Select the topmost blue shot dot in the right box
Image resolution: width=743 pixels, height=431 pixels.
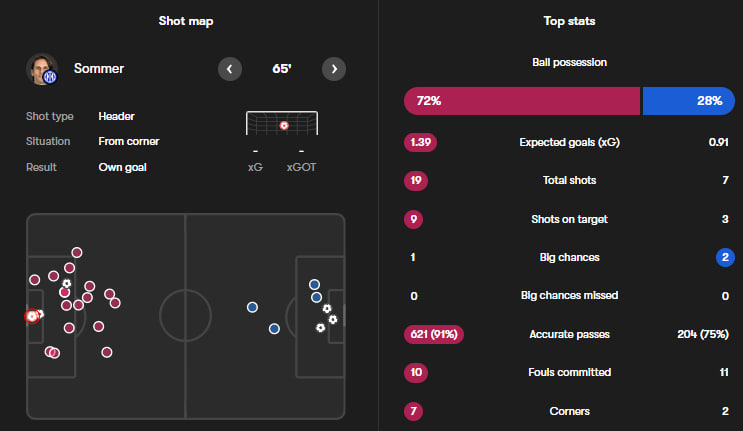pyautogui.click(x=314, y=285)
